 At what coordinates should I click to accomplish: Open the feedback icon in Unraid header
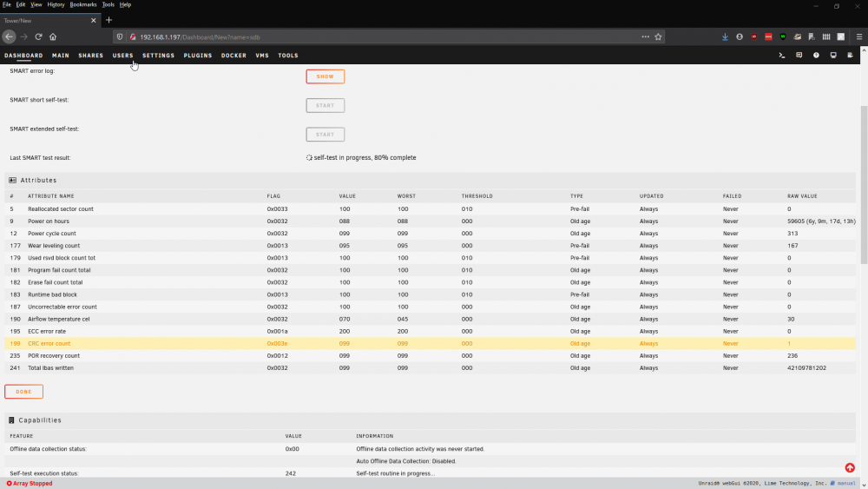tap(799, 56)
